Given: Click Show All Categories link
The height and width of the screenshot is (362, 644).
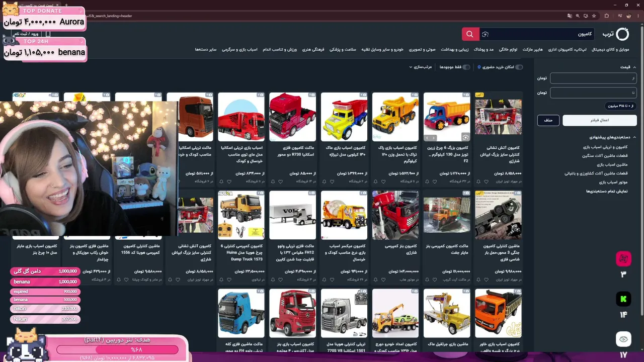Looking at the screenshot, I should tap(607, 191).
